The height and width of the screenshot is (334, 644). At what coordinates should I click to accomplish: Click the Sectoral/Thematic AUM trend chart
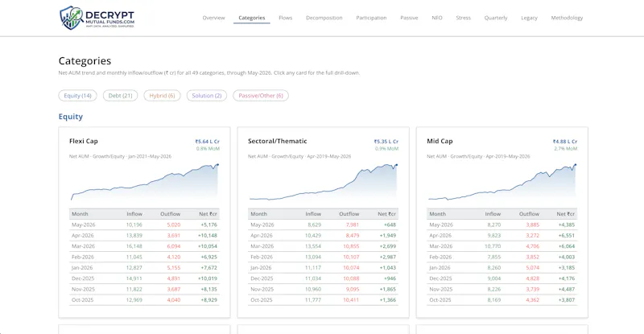(x=324, y=183)
